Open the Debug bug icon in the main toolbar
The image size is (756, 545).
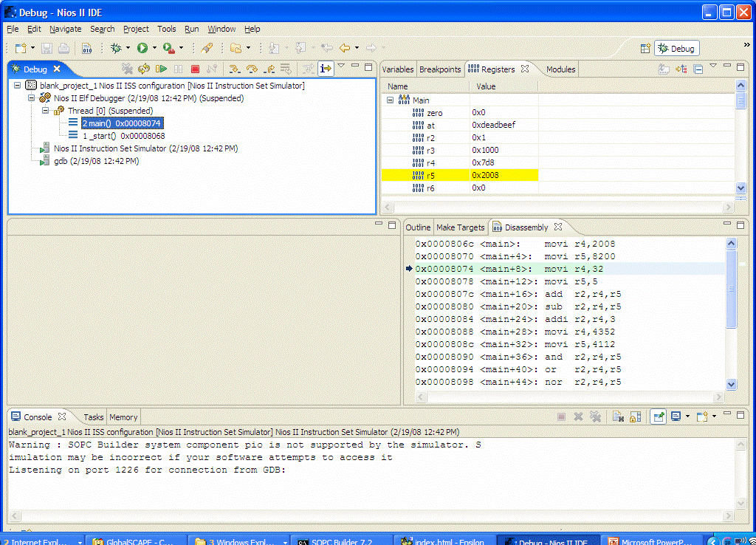116,48
